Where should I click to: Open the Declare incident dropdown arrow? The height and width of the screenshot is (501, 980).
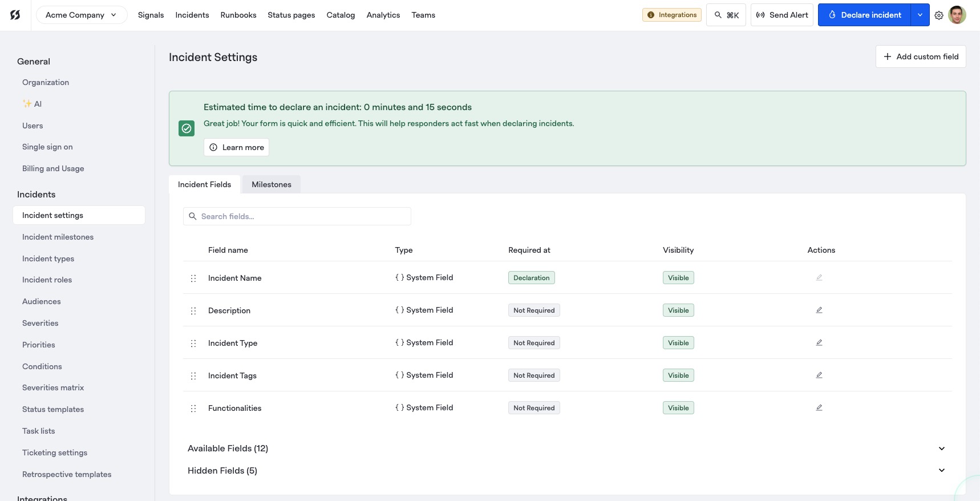click(x=920, y=15)
